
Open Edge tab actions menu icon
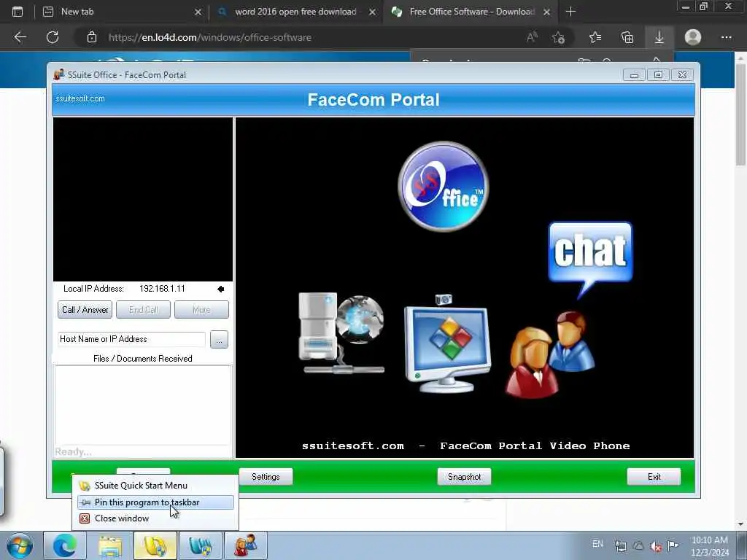point(18,12)
